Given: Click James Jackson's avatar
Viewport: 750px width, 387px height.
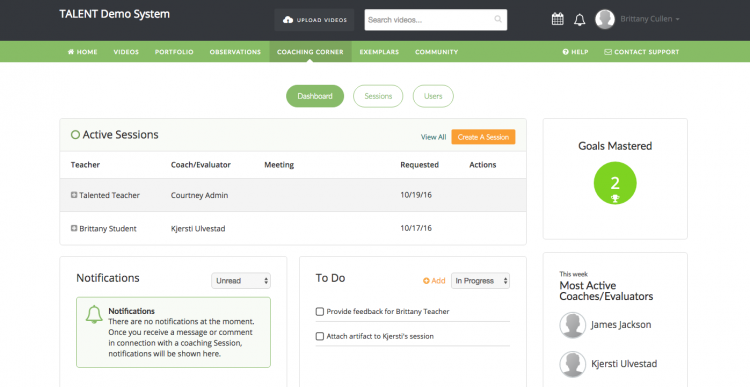Looking at the screenshot, I should click(x=573, y=325).
